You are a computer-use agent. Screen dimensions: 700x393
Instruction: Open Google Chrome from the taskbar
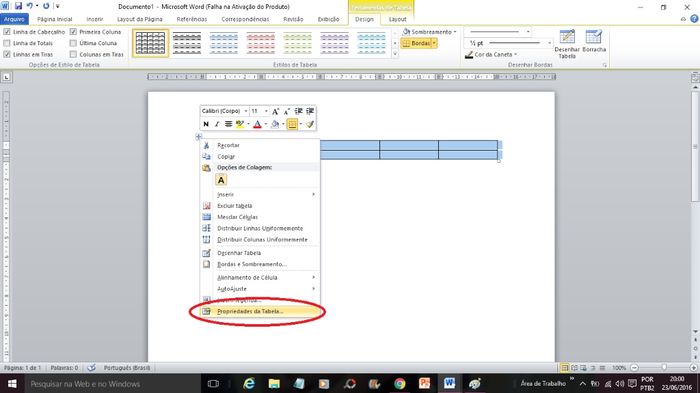[x=400, y=383]
